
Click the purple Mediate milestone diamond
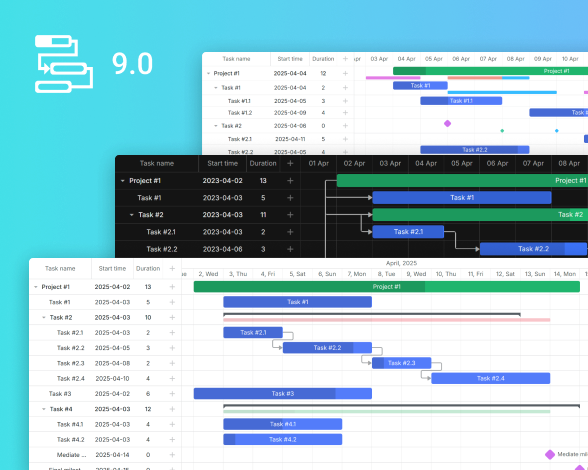(x=550, y=455)
